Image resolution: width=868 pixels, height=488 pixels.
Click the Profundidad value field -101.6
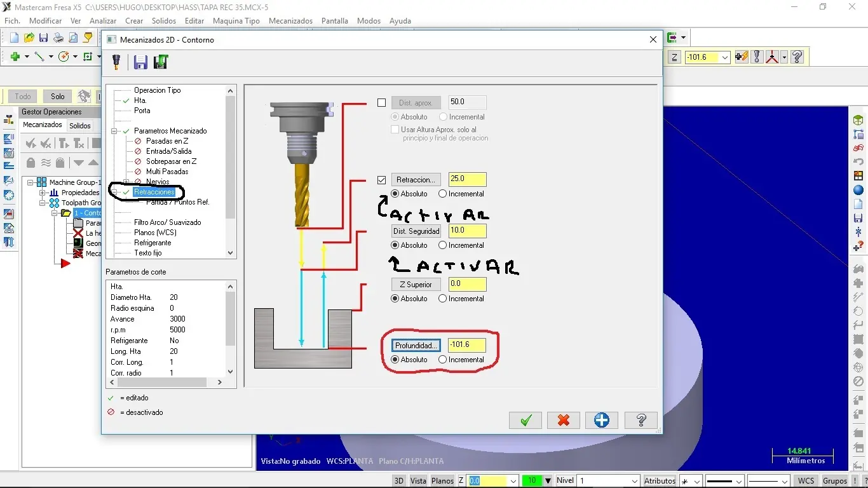tap(467, 345)
